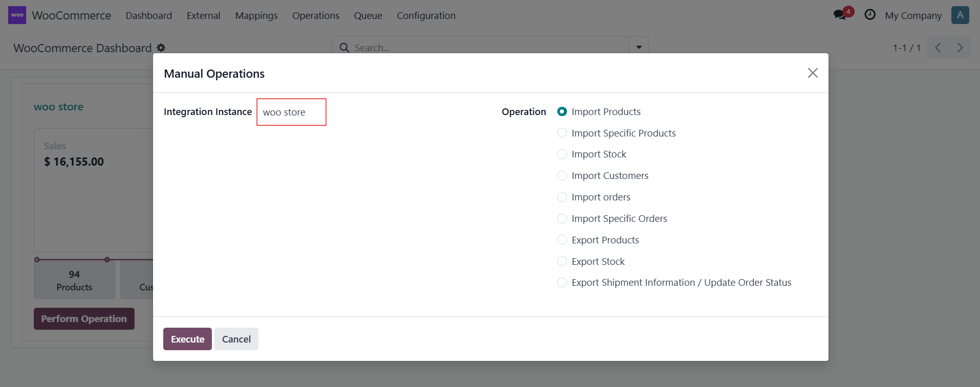Open the Queue menu
The height and width of the screenshot is (387, 980).
pyautogui.click(x=368, y=15)
